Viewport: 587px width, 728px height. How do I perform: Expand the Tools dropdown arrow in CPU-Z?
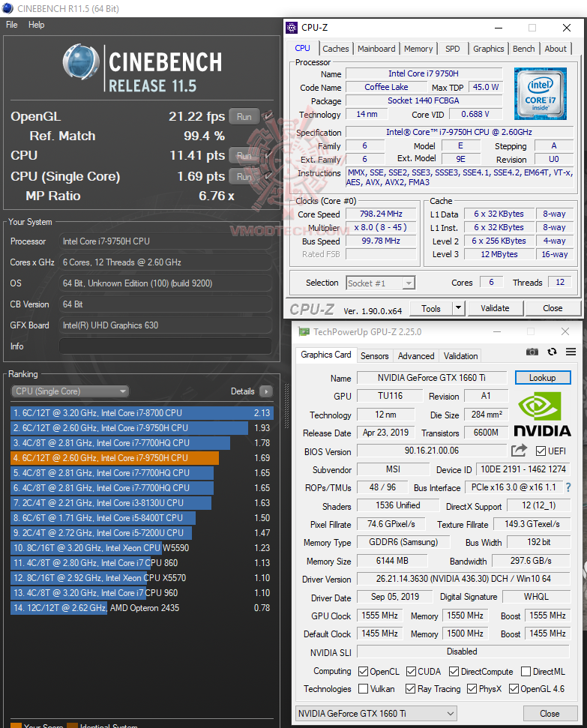(458, 308)
